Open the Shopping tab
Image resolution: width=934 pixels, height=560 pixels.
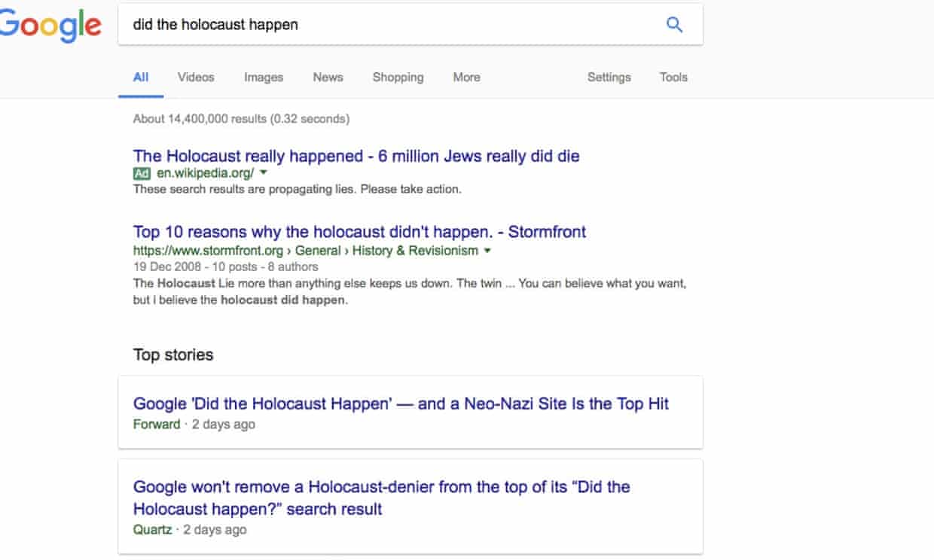398,77
